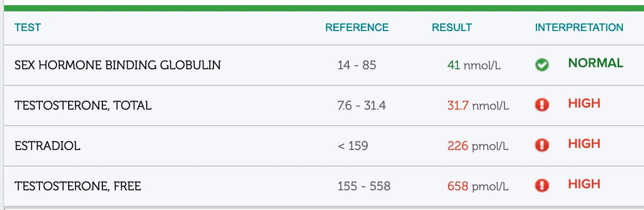
Task: Select the REFERENCE column header
Action: coord(357,27)
